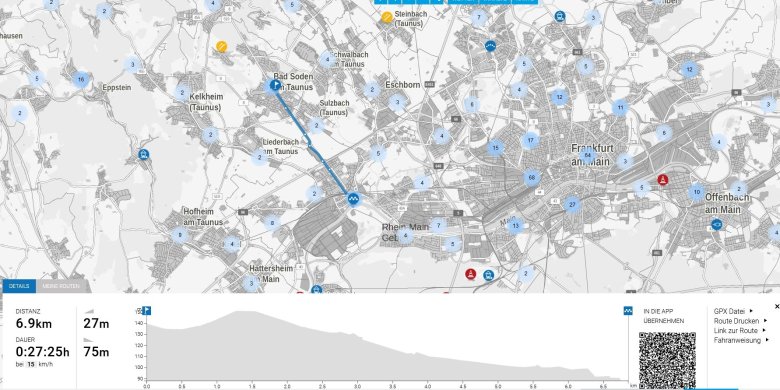Click the route start flag marker at Bad Soden

275,85
